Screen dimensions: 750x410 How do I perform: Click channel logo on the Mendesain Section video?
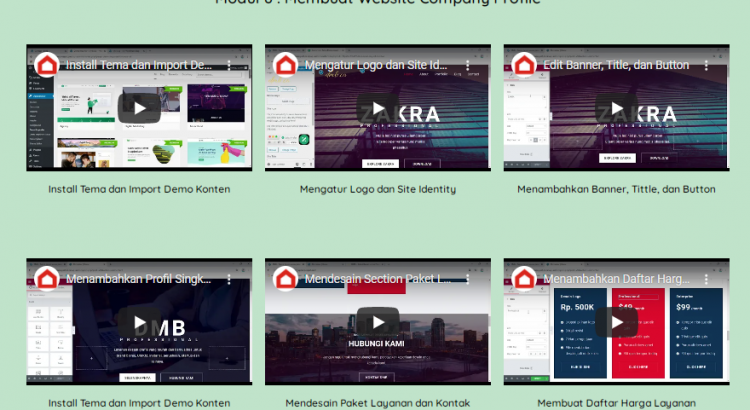point(285,279)
